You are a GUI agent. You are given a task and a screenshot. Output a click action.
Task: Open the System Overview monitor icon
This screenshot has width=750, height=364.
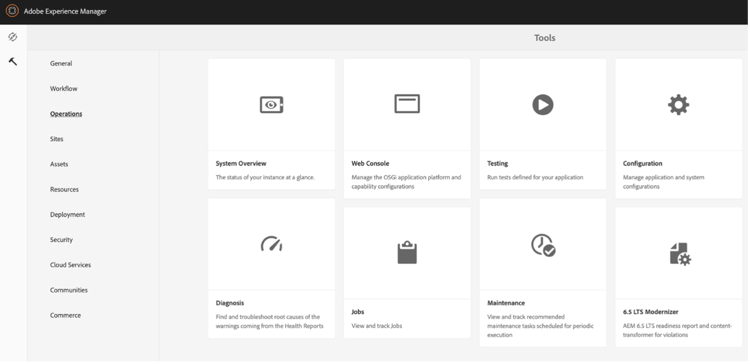click(272, 104)
